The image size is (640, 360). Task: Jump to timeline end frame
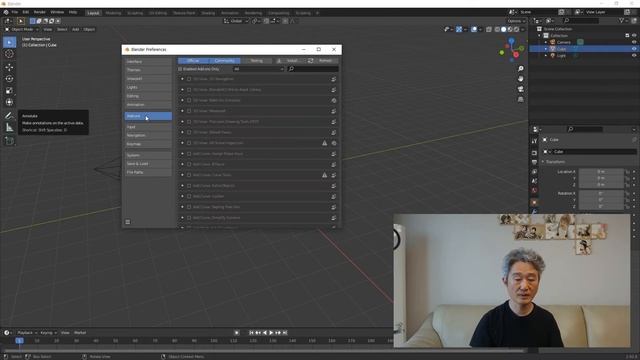pos(285,333)
